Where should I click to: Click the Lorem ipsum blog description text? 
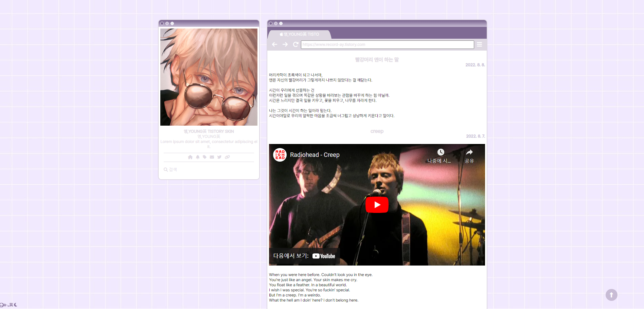[209, 144]
